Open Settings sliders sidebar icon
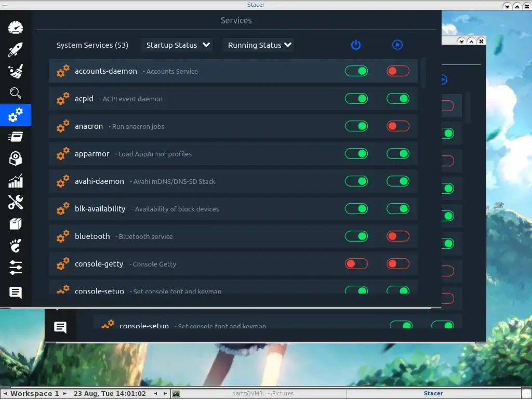The width and height of the screenshot is (532, 399). [16, 268]
